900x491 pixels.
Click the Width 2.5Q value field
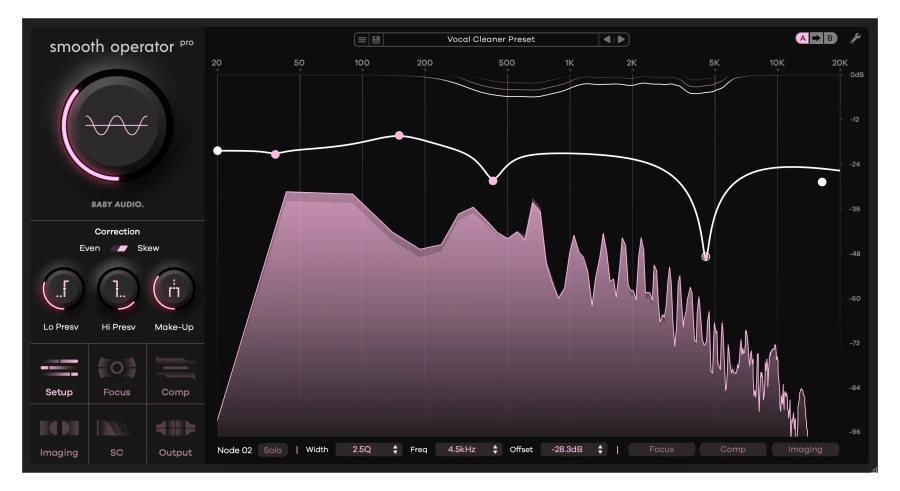pyautogui.click(x=362, y=450)
